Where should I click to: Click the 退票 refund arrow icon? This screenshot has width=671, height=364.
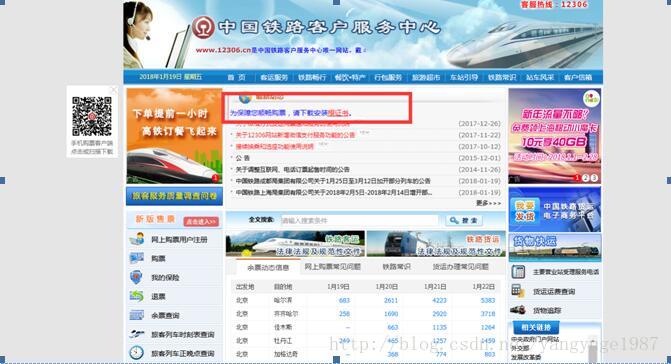click(137, 296)
